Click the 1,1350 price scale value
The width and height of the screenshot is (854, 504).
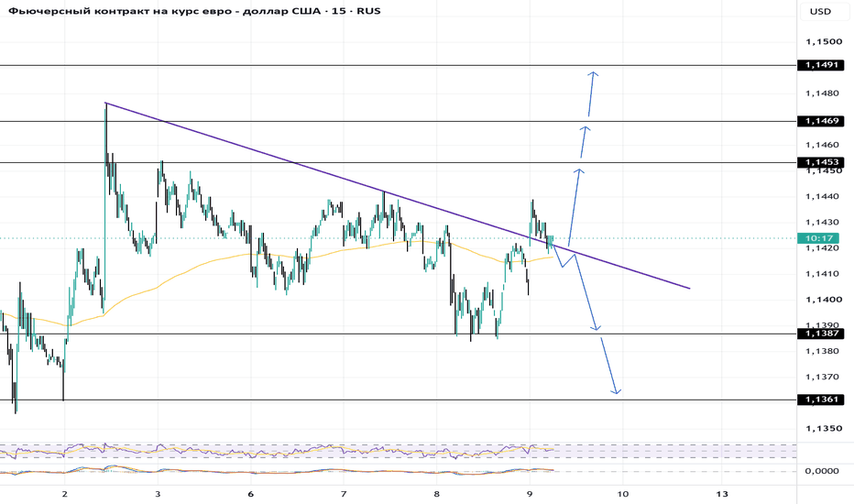824,428
